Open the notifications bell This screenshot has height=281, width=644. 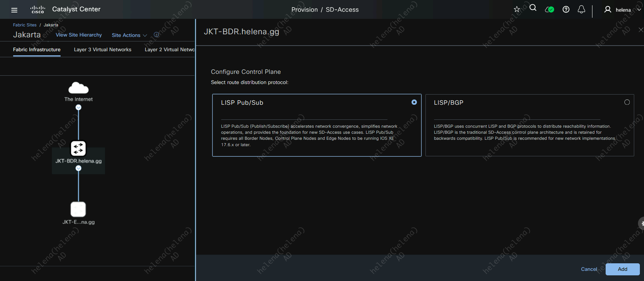coord(581,9)
